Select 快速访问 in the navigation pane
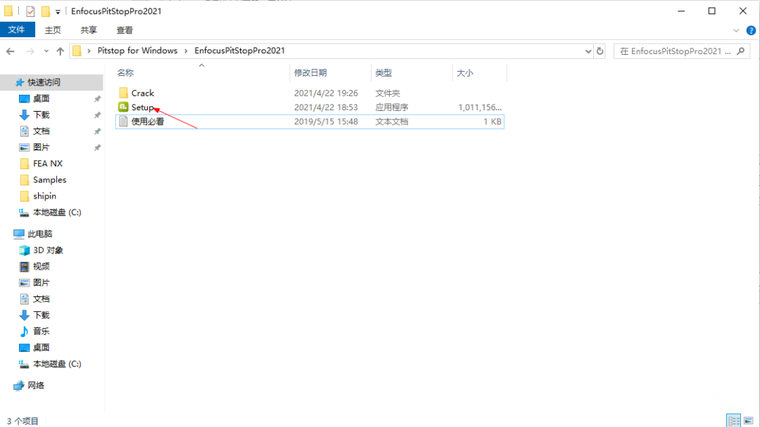 click(44, 82)
